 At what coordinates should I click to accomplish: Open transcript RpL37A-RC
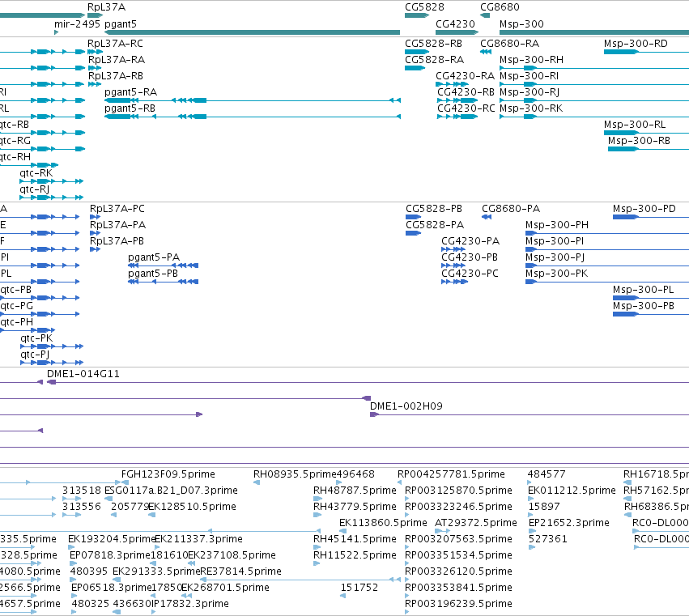115,44
